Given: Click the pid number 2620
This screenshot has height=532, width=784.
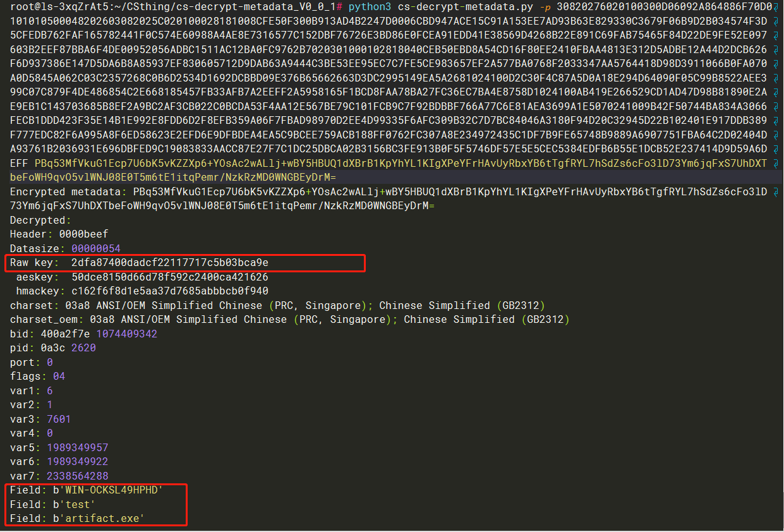Looking at the screenshot, I should 83,348.
